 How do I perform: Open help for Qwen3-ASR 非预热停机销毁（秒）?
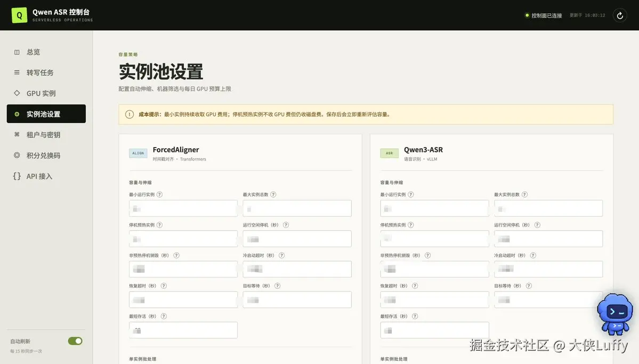tap(427, 256)
